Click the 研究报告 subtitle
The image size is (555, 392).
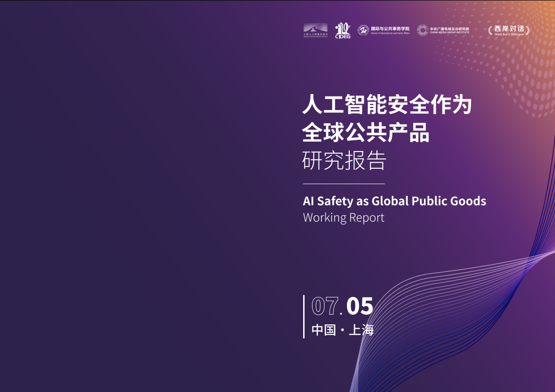[x=345, y=161]
